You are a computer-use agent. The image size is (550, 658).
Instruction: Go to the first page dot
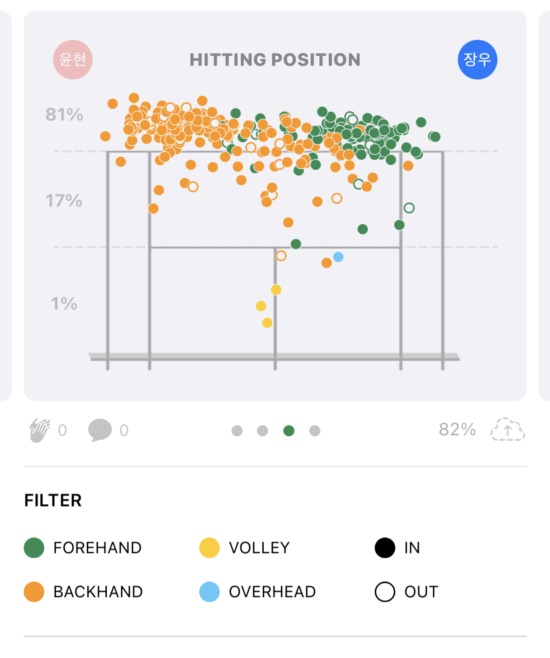click(x=237, y=431)
